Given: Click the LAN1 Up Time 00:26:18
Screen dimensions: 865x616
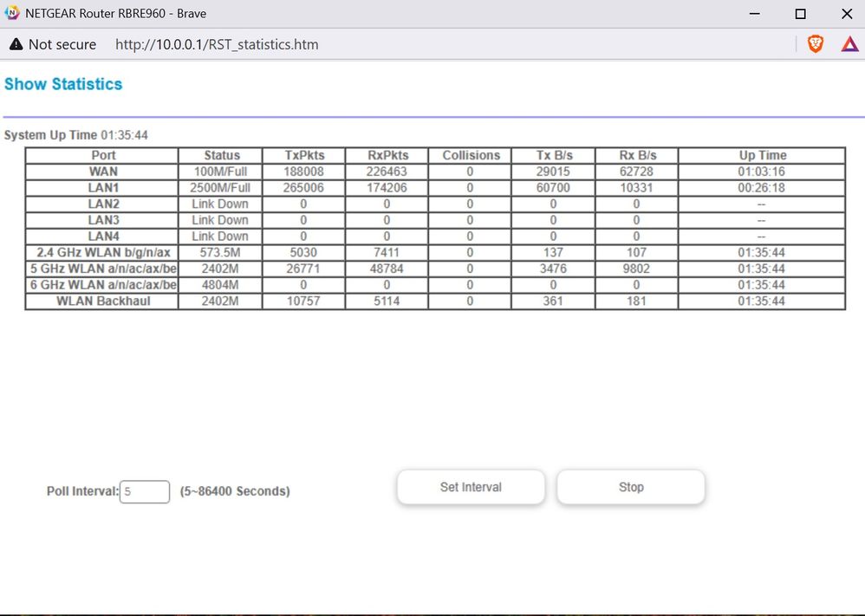Looking at the screenshot, I should pyautogui.click(x=761, y=187).
